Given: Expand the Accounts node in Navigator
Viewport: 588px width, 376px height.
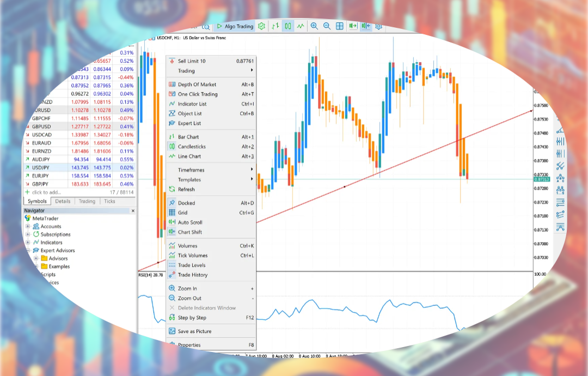Looking at the screenshot, I should click(x=28, y=226).
